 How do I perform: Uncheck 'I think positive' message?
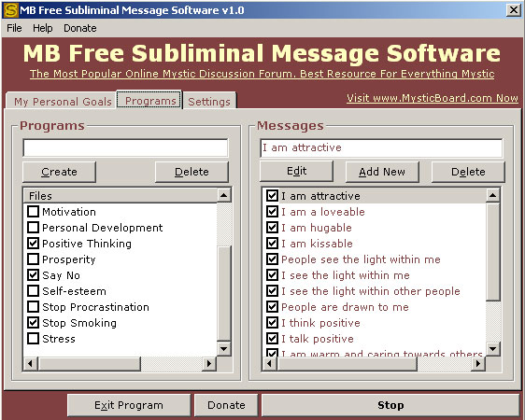(272, 323)
